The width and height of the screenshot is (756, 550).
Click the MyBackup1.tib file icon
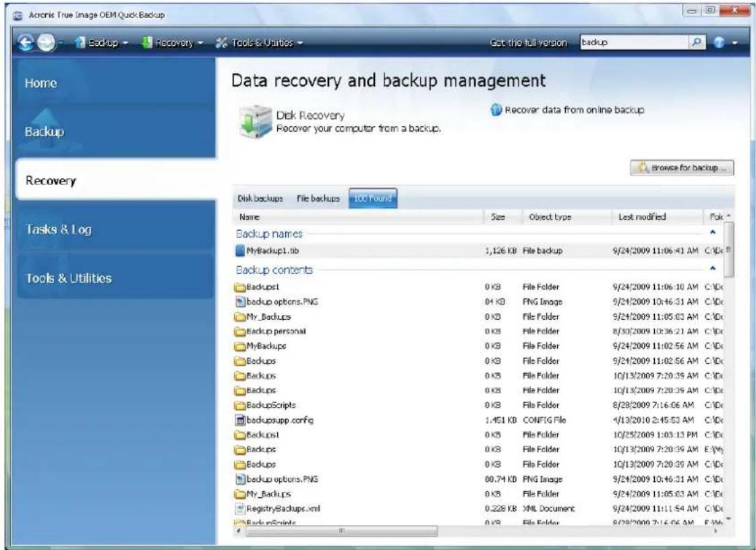(x=240, y=251)
